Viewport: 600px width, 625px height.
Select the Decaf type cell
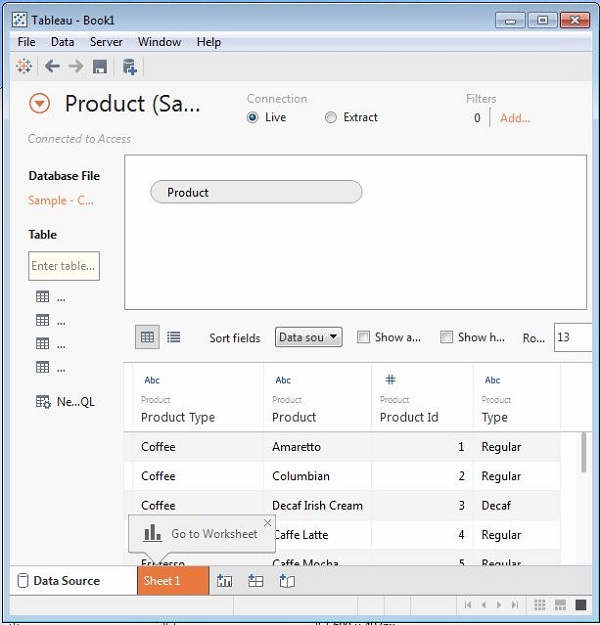click(x=517, y=505)
